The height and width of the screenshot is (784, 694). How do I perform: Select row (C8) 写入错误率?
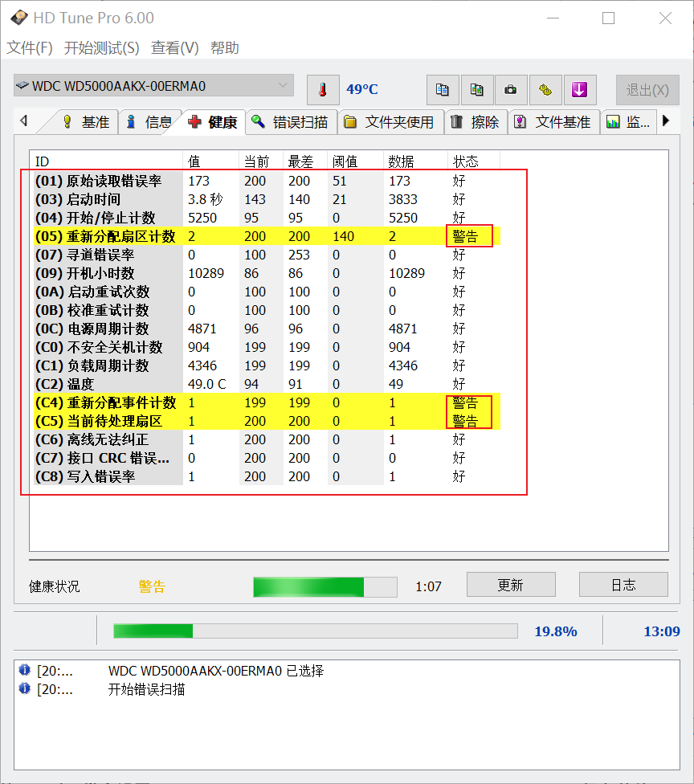[267, 476]
